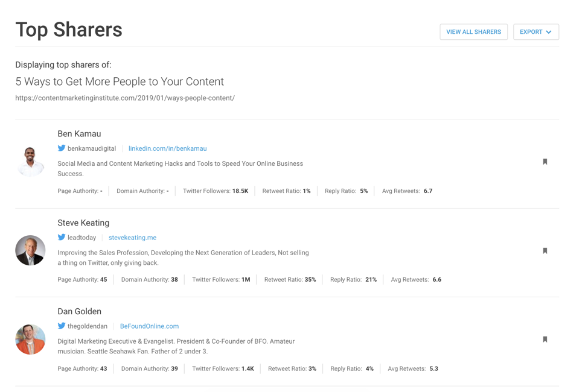This screenshot has height=392, width=588.
Task: Open linkedin.com/in/benkamau link
Action: point(168,148)
